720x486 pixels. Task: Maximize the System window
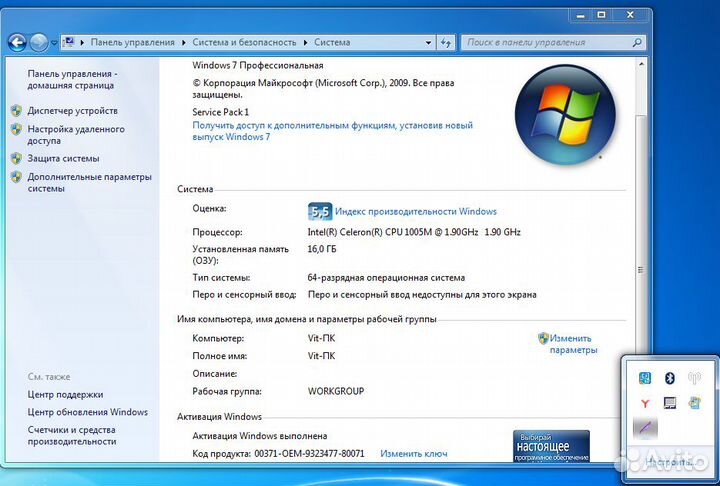click(601, 15)
